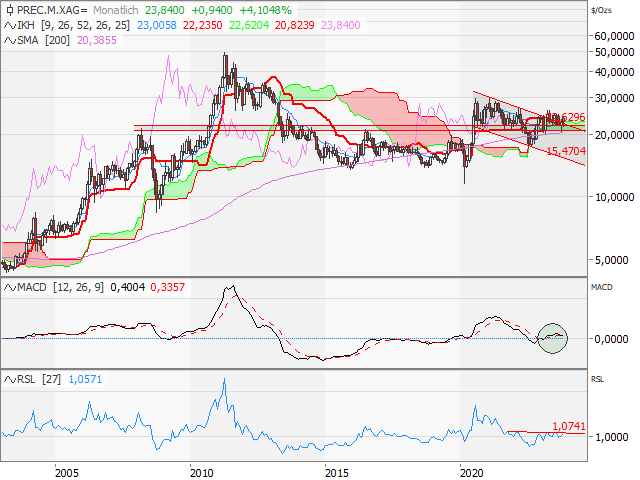Click the $/Ozs unit label

pyautogui.click(x=601, y=10)
